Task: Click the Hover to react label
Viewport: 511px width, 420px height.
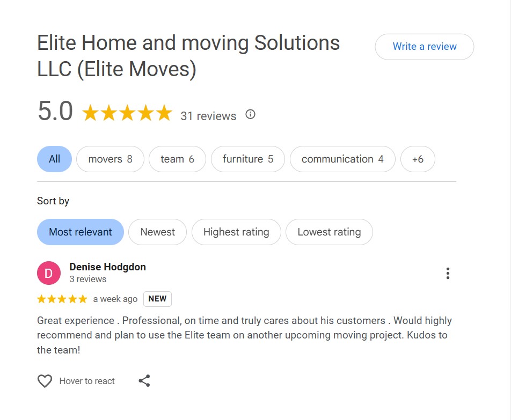Action: (87, 381)
